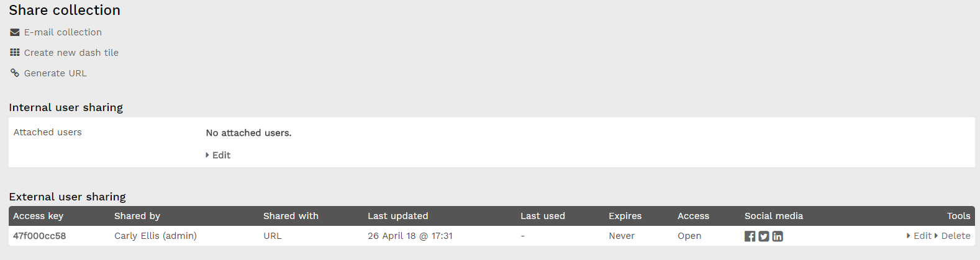Screen dimensions: 980x260
Task: Click the Shared with column header
Action: 291,216
